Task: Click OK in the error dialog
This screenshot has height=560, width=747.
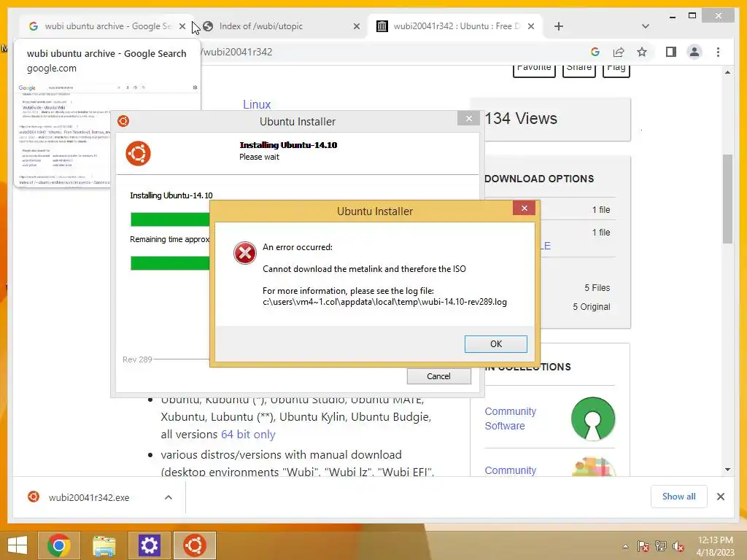Action: 495,344
